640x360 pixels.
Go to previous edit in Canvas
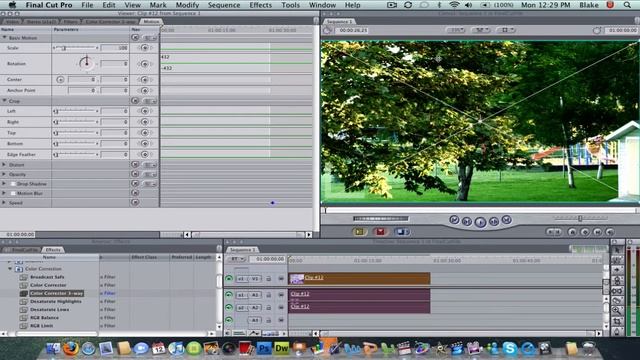click(x=454, y=220)
